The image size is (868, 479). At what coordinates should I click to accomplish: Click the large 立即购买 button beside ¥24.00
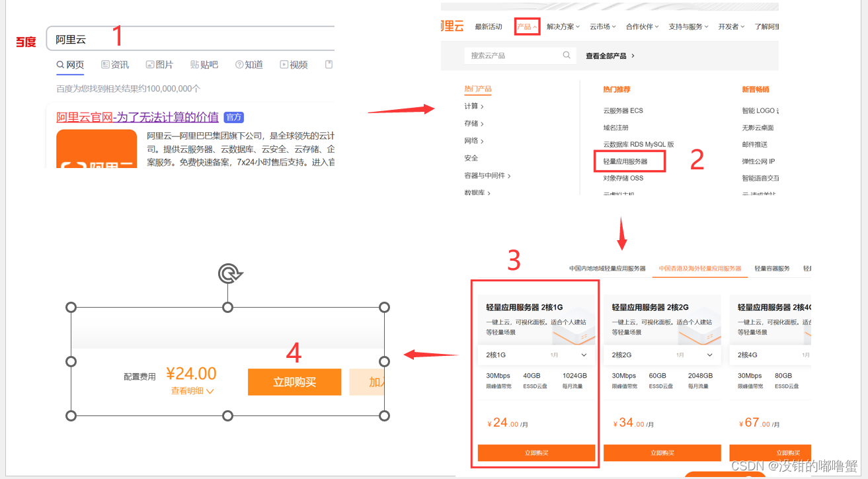(294, 382)
